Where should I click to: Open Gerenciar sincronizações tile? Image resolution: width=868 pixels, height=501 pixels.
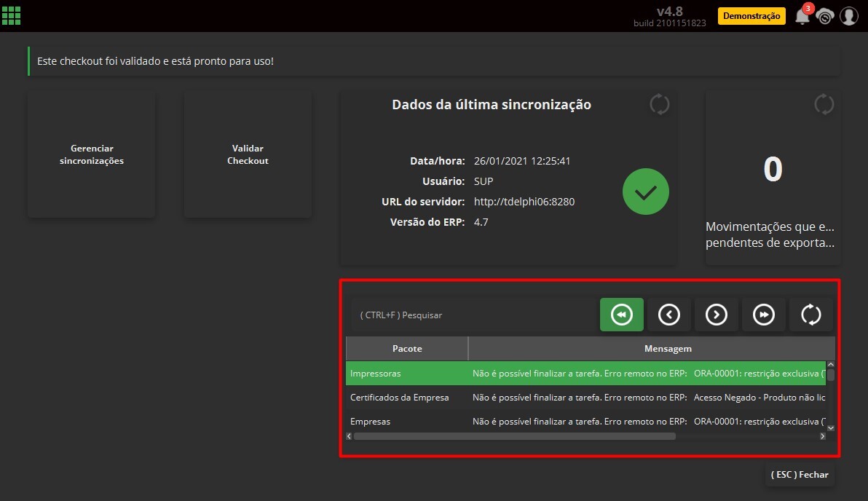[91, 154]
